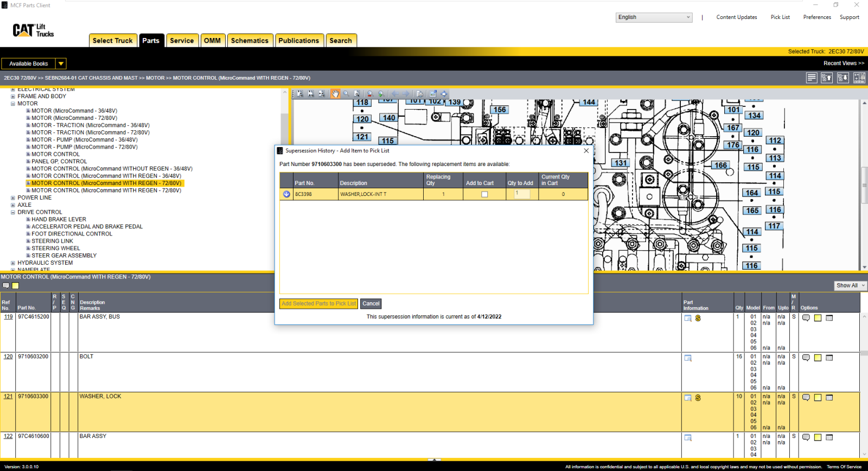This screenshot has height=471, width=868.
Task: Click the Recent Views link
Action: pos(844,63)
